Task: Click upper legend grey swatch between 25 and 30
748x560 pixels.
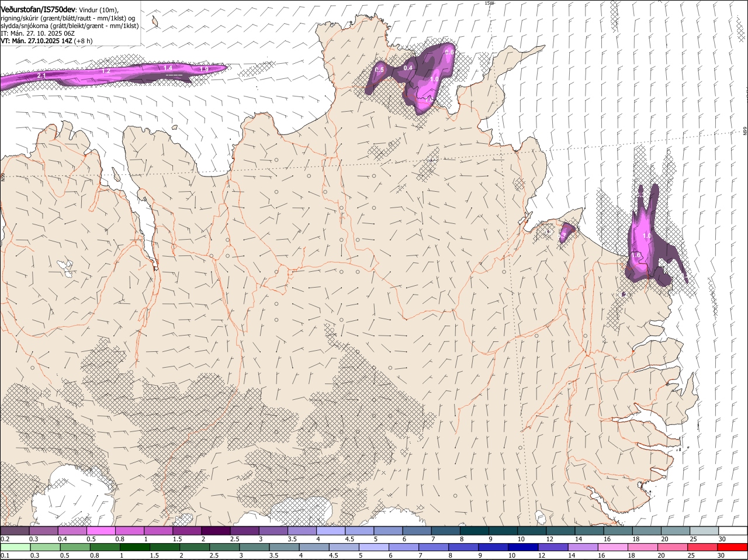Action: coord(705,530)
